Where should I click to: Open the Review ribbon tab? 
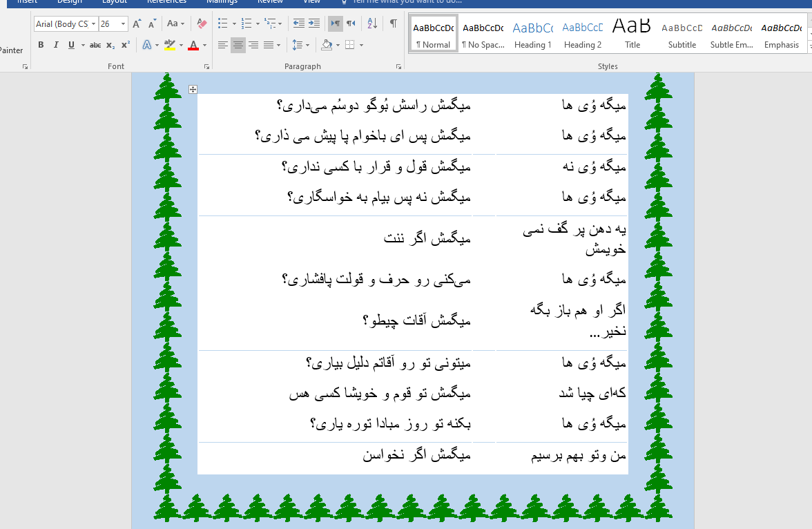point(269,2)
